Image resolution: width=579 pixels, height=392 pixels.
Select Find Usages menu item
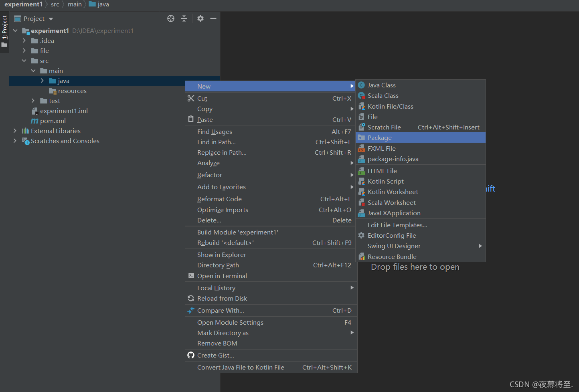tap(271, 131)
